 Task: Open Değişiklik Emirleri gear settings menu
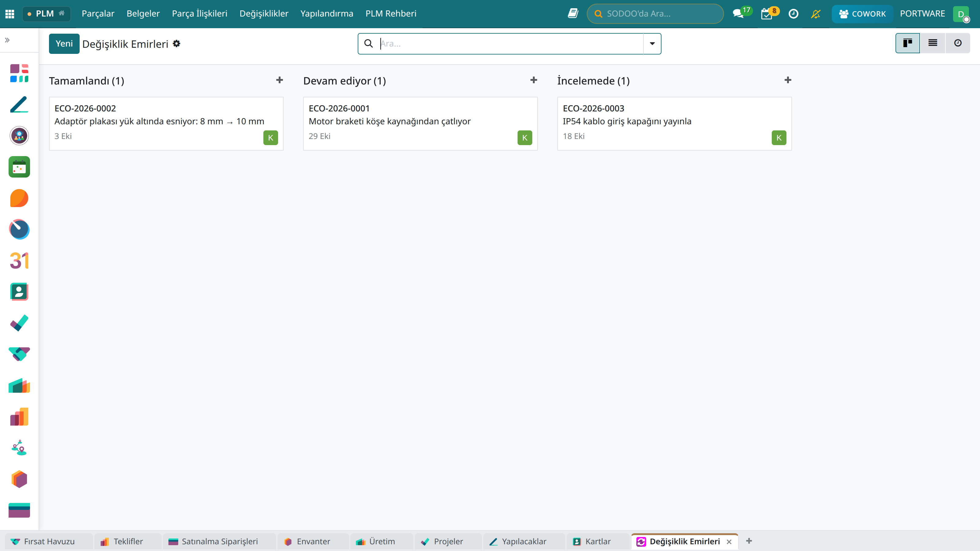click(176, 43)
